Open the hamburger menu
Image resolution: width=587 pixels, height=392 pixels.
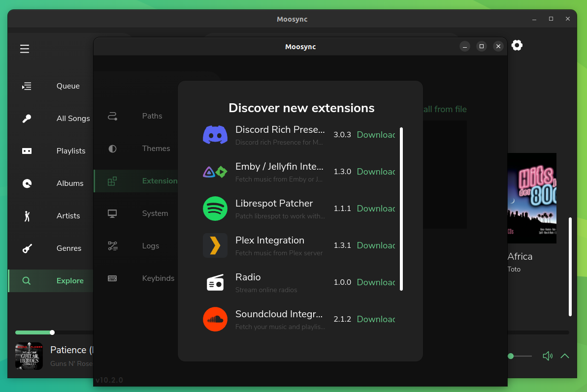(24, 49)
